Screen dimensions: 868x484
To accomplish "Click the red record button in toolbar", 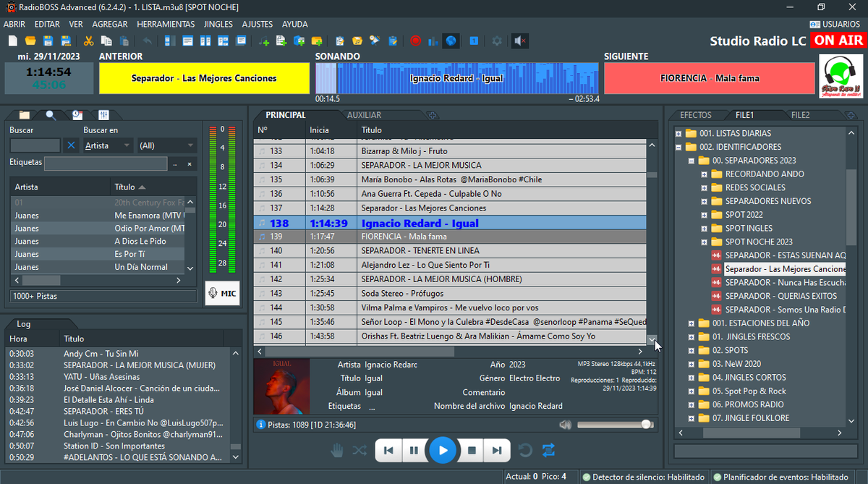I will click(415, 41).
